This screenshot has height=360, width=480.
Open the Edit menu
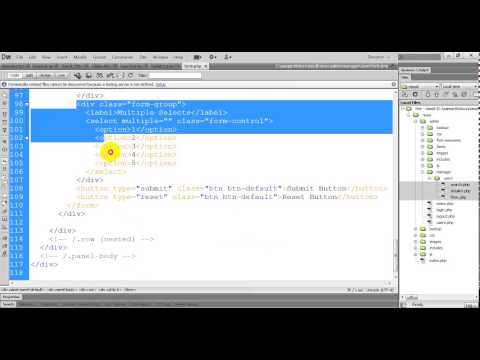point(32,57)
